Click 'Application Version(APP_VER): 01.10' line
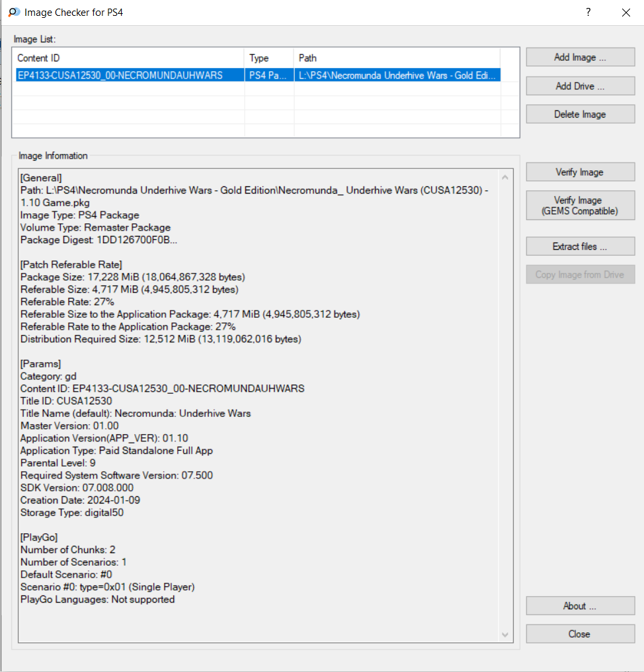This screenshot has width=644, height=672. 104,439
